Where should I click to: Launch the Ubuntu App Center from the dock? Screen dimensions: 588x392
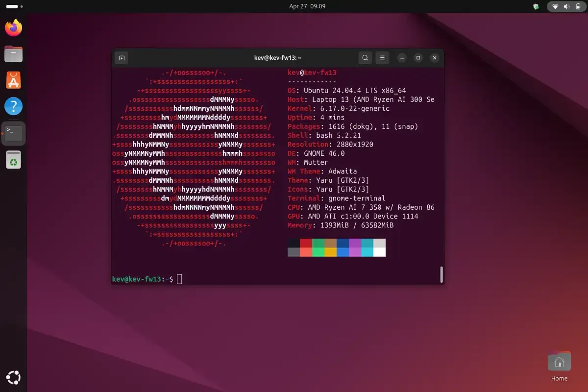tap(13, 80)
